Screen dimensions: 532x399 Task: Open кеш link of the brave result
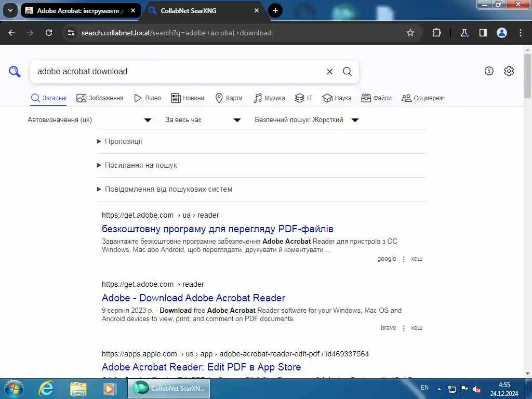point(417,328)
